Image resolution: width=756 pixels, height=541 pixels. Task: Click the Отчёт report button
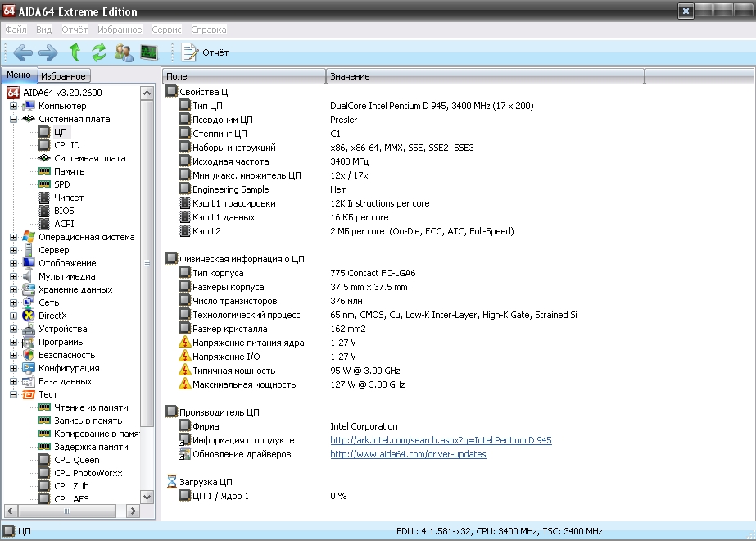tap(205, 52)
